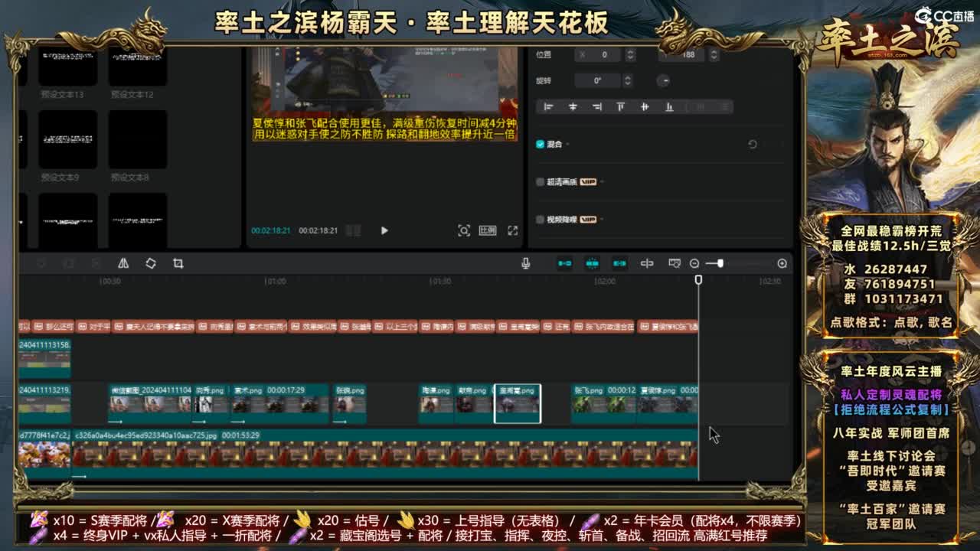The height and width of the screenshot is (551, 980).
Task: Open the 比例 aspect ratio button
Action: pos(488,230)
